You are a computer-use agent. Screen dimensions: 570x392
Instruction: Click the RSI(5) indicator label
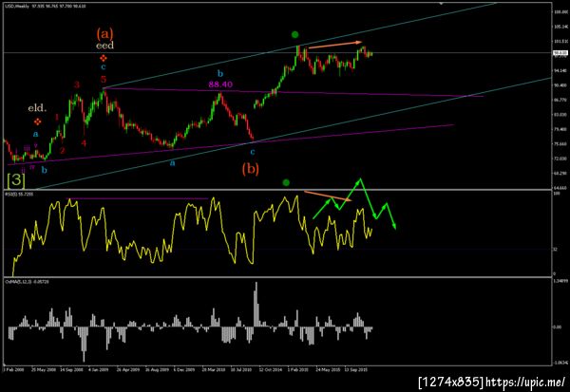[x=19, y=195]
